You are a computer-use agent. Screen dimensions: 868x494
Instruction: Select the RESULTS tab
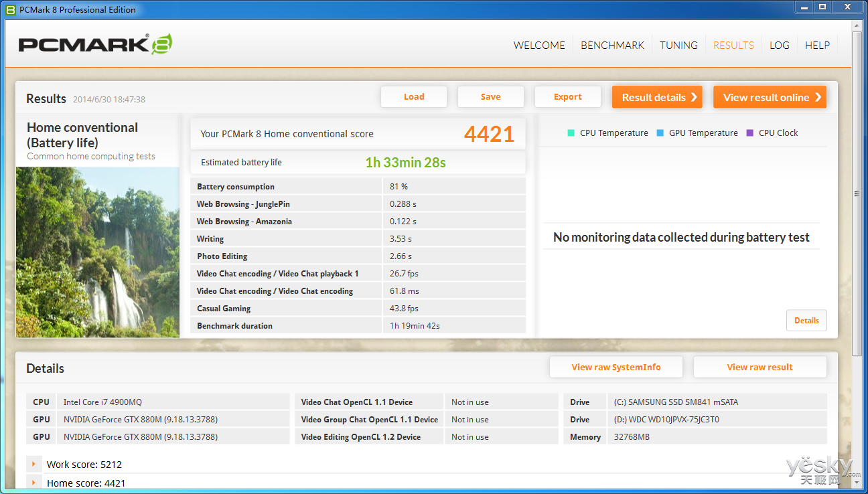point(733,45)
